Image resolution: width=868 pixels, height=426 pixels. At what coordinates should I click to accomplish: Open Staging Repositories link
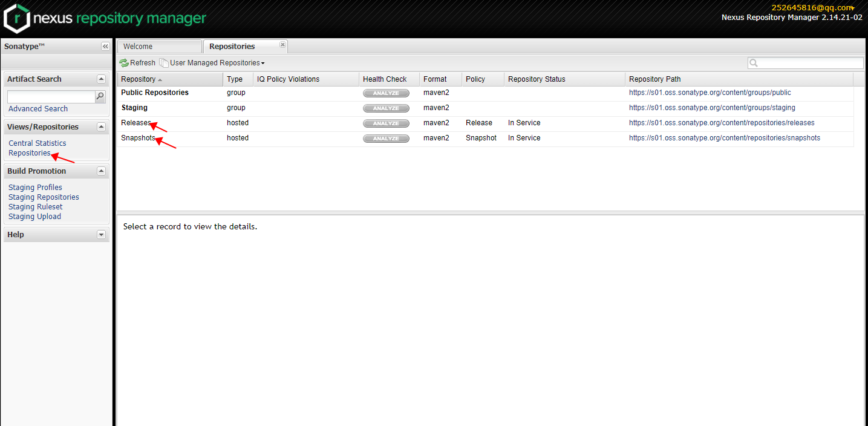44,197
